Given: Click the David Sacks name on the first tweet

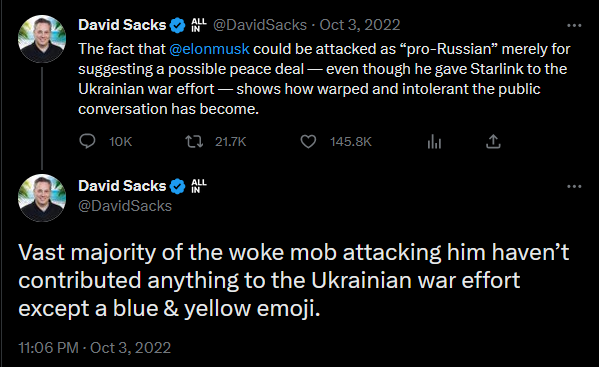Looking at the screenshot, I should pos(122,25).
